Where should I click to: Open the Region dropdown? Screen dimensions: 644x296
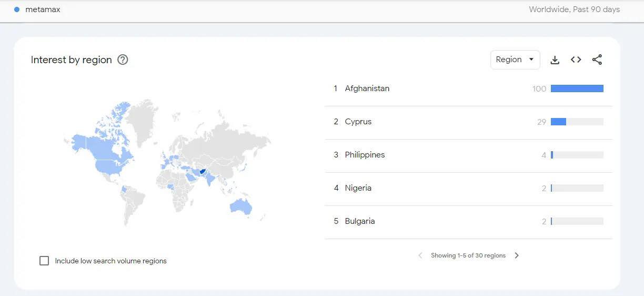click(x=515, y=60)
